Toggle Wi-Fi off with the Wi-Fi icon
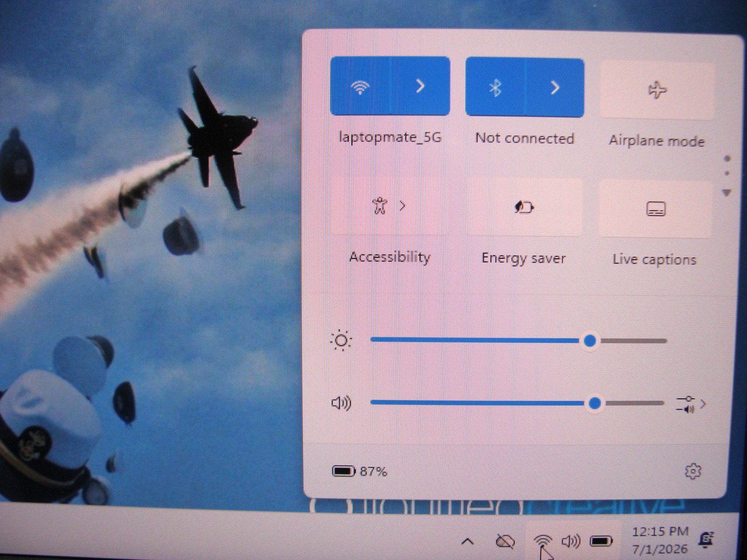The height and width of the screenshot is (560, 747). pyautogui.click(x=360, y=86)
